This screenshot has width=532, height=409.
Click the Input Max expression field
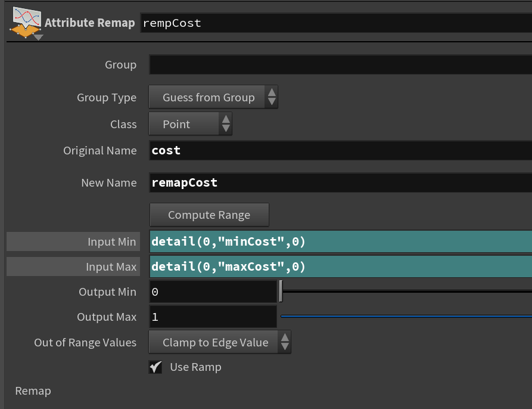pos(341,267)
